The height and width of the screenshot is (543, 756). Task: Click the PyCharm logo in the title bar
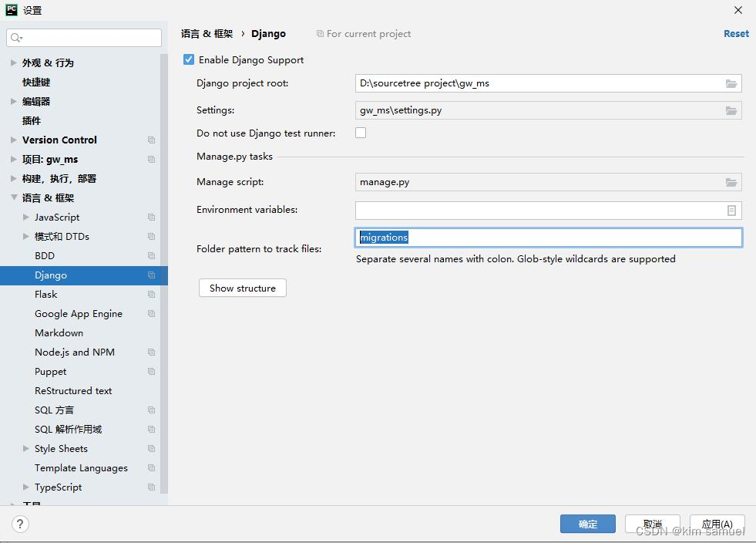point(11,10)
